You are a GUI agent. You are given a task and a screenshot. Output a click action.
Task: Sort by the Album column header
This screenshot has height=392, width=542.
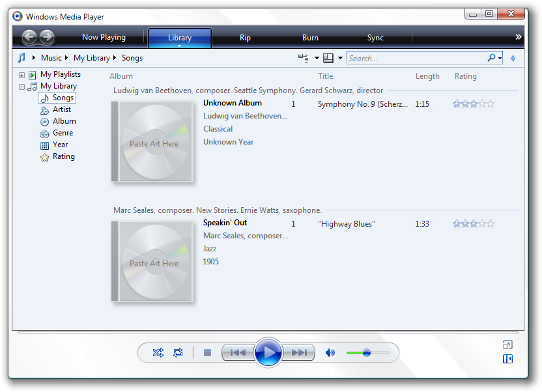click(x=121, y=76)
